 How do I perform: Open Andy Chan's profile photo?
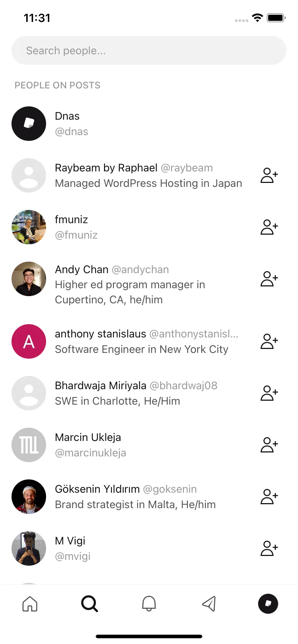[x=29, y=279]
